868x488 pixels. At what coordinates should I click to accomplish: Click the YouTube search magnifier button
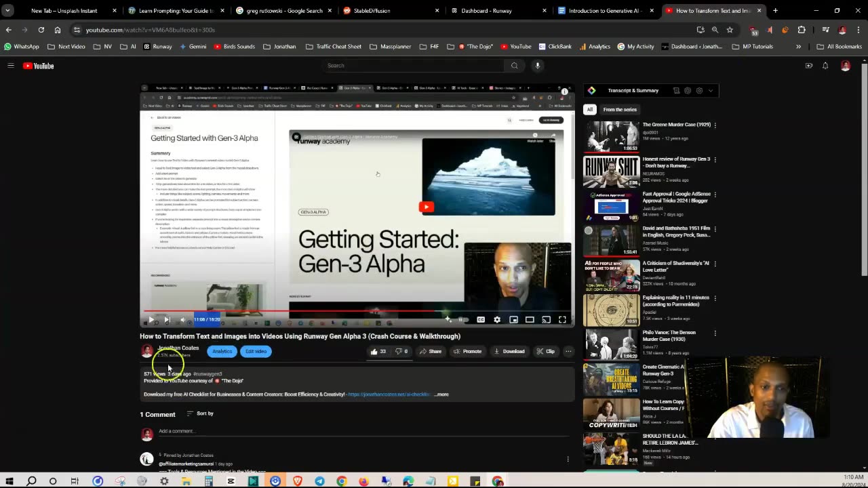click(x=514, y=66)
